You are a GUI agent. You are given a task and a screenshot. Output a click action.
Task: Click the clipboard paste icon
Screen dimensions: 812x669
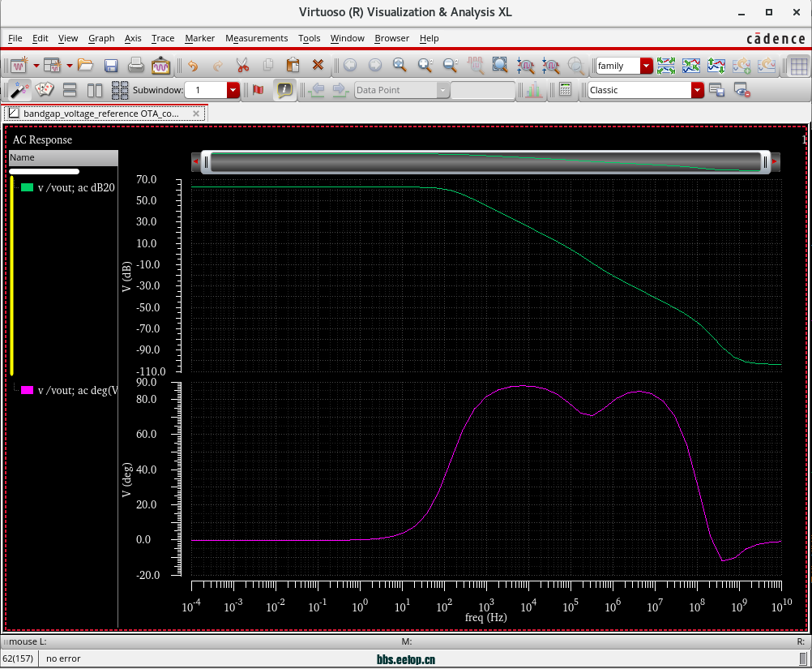point(293,66)
